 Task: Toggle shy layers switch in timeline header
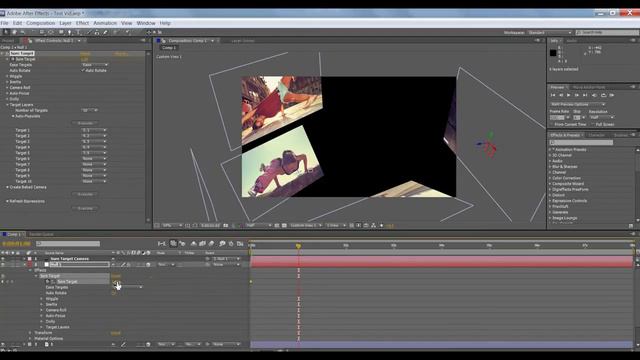[193, 244]
